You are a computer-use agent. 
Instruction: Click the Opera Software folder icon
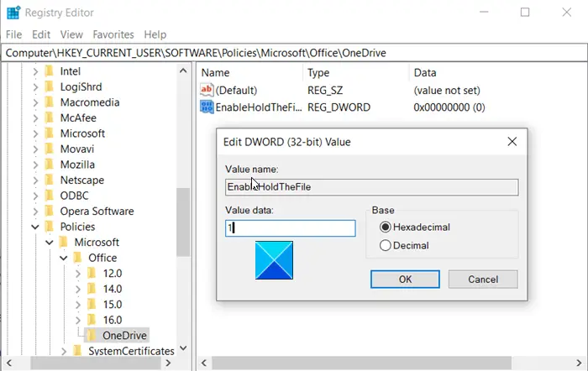pyautogui.click(x=49, y=211)
